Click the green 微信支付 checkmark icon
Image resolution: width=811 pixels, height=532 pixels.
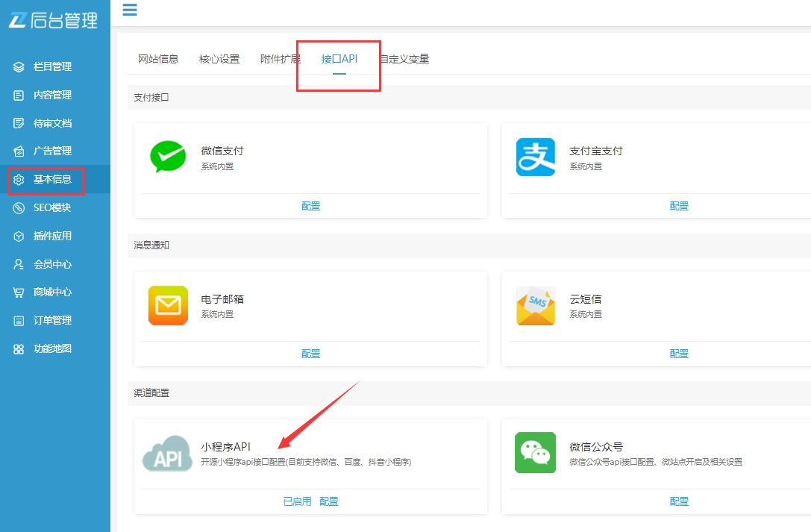[168, 157]
